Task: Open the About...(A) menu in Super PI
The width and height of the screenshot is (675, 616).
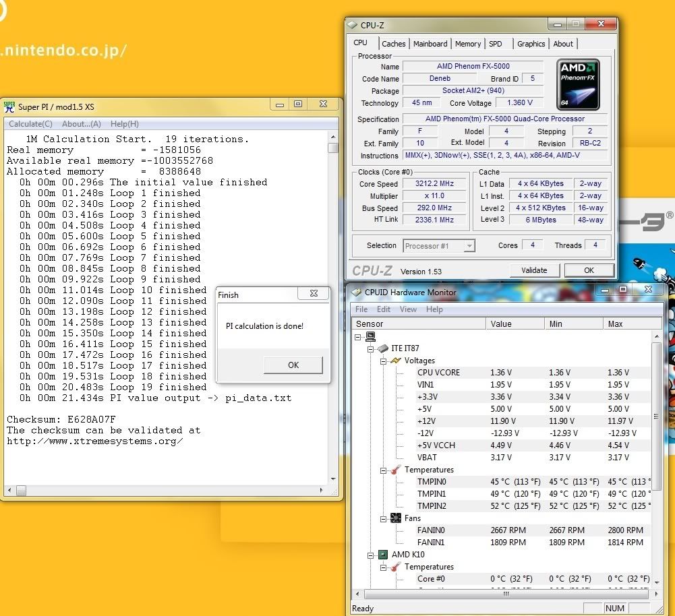Action: coord(82,124)
